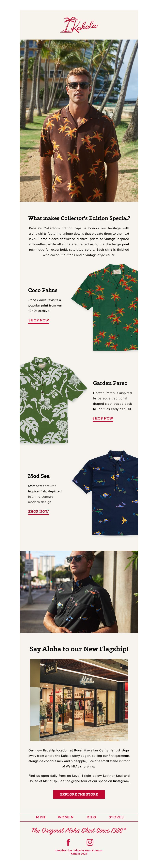The image size is (158, 868).
Task: Open the Women menu item
Action: pyautogui.click(x=66, y=817)
